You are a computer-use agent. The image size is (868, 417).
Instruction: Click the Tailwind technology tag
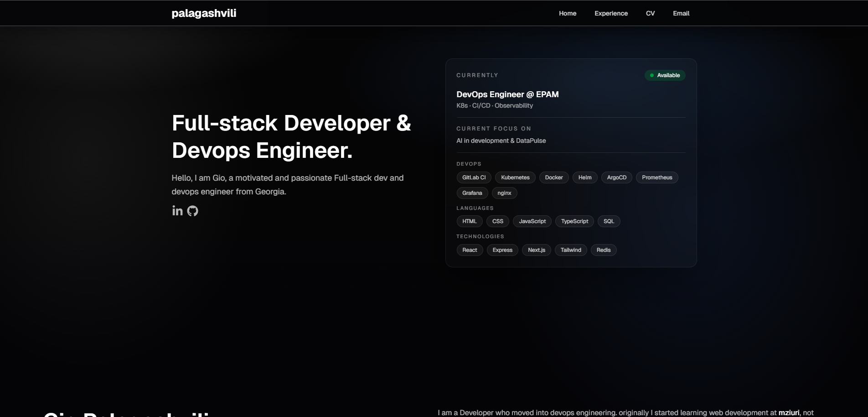(x=571, y=250)
